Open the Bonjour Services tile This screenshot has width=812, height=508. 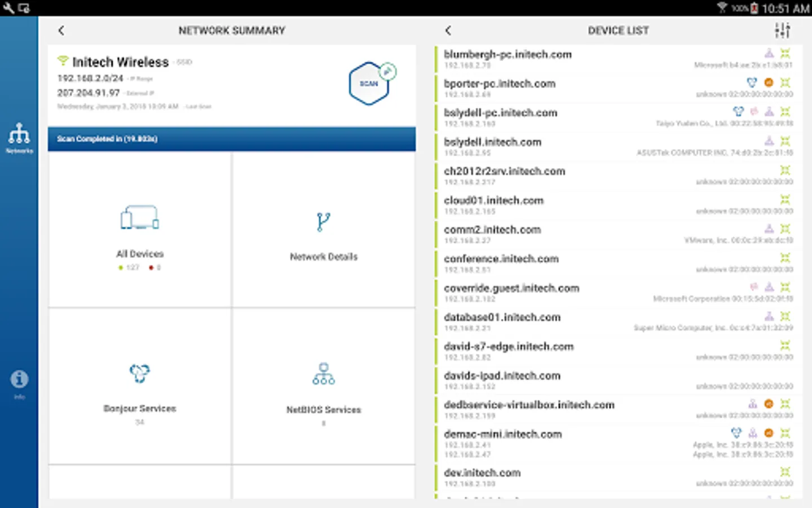tap(140, 386)
